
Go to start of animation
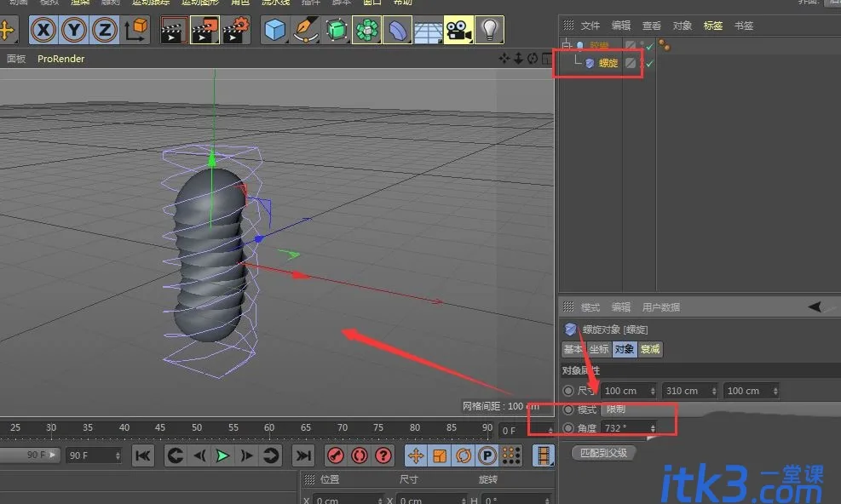coord(142,455)
